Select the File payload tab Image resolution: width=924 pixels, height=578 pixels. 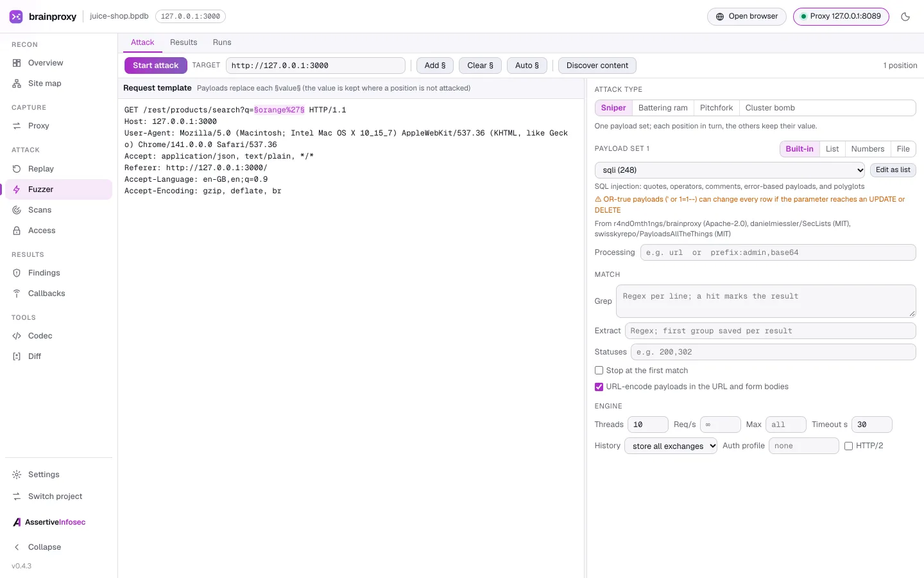903,149
